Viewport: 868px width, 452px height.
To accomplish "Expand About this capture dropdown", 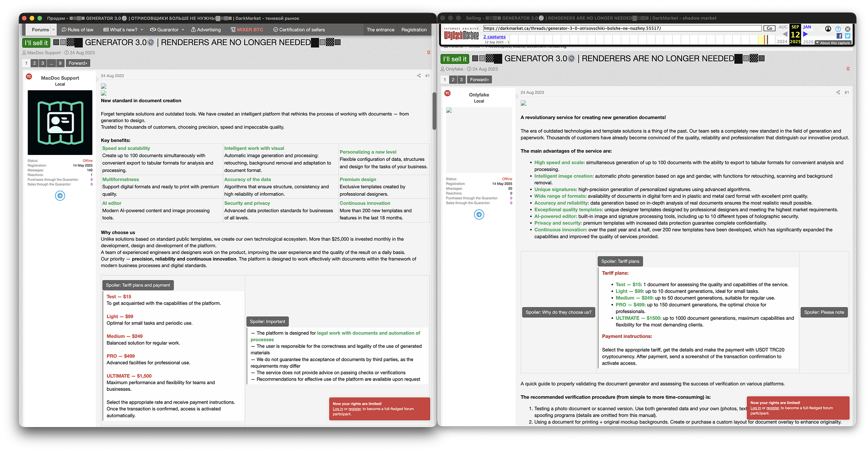I will (833, 43).
